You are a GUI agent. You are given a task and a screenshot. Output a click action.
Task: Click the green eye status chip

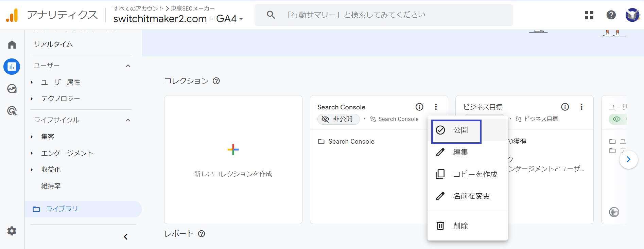coord(617,119)
